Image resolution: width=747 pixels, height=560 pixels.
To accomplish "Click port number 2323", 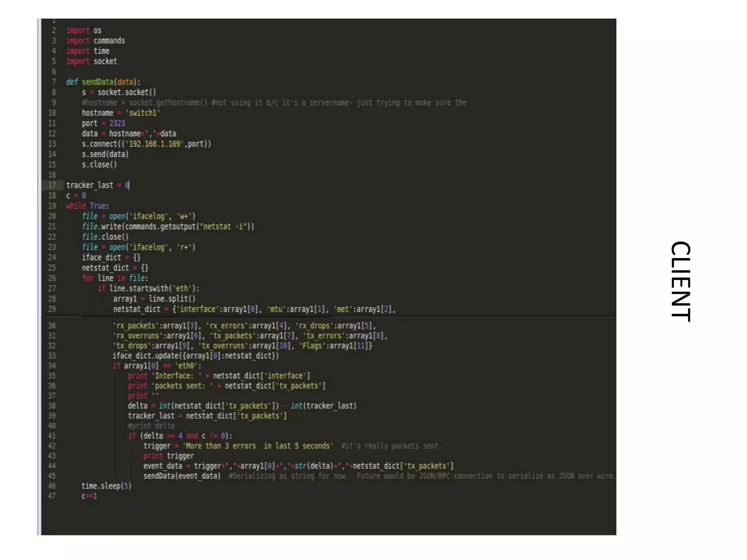I will tap(117, 123).
